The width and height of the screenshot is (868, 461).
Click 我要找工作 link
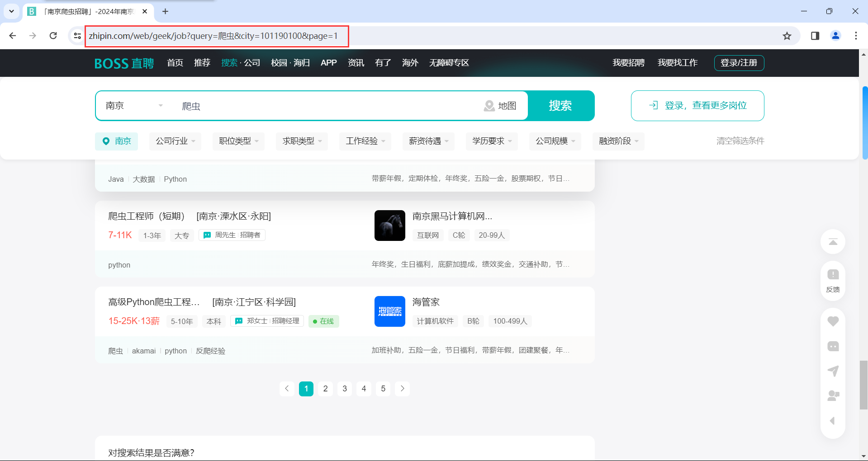coord(678,63)
